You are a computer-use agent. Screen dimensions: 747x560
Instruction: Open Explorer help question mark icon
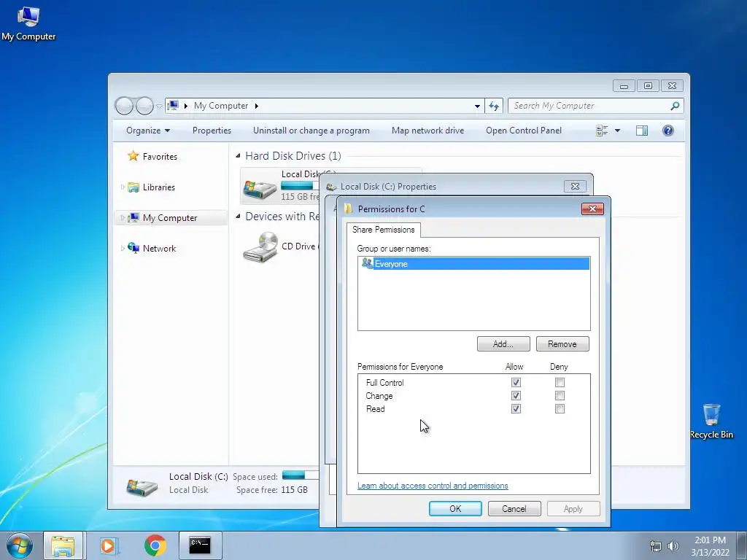pos(668,131)
